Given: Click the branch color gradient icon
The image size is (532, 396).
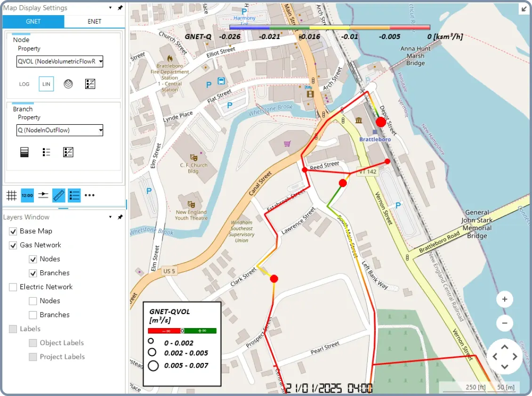Looking at the screenshot, I should (24, 152).
